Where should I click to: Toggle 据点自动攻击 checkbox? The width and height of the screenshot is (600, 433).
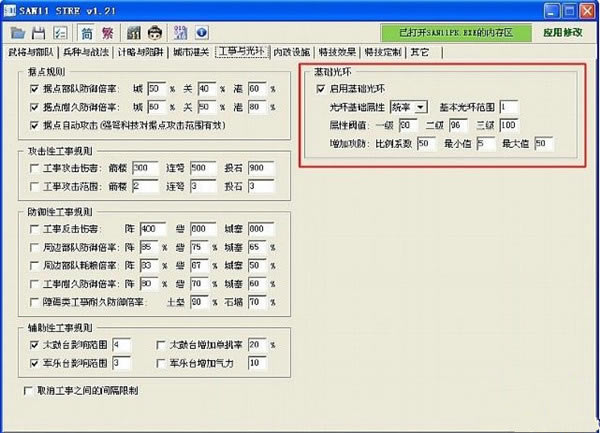(x=34, y=125)
